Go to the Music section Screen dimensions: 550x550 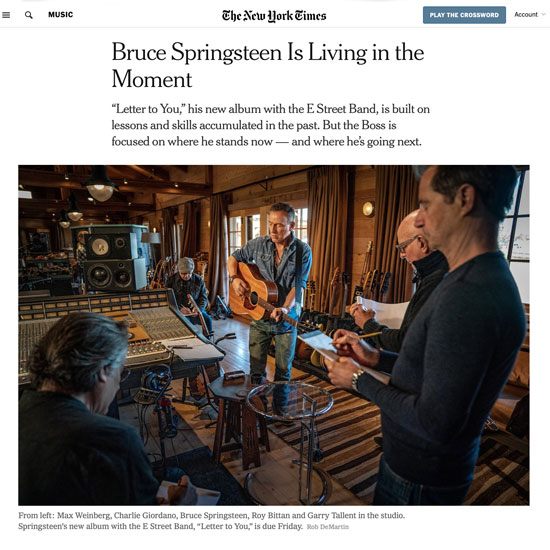pyautogui.click(x=61, y=15)
